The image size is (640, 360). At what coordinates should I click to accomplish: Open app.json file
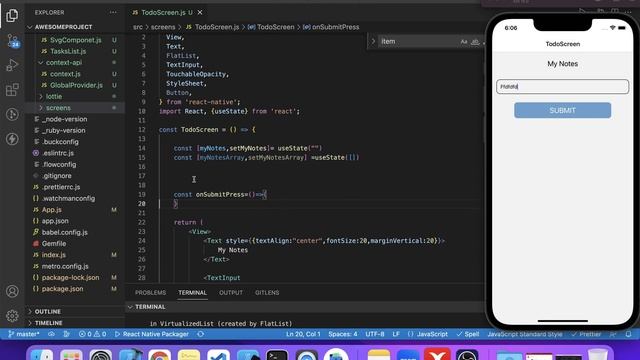(55, 221)
